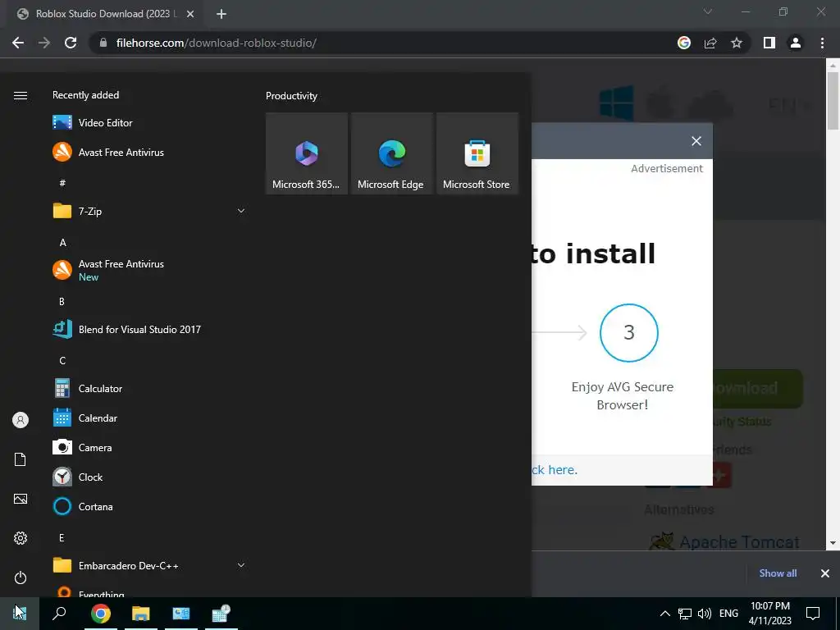Toggle Chrome side panel
840x630 pixels.
pyautogui.click(x=769, y=43)
